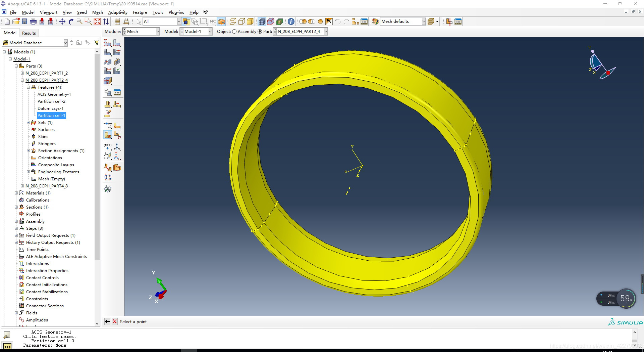Select the Part object radio button
Viewport: 644px width, 352px height.
click(260, 32)
